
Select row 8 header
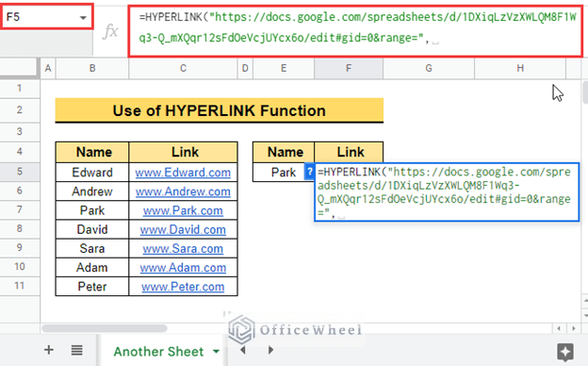click(20, 228)
